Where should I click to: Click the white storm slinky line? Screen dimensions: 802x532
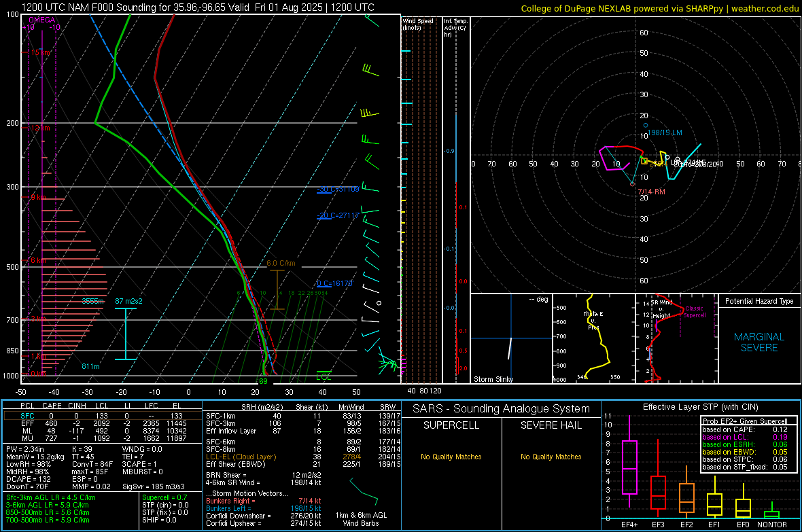[510, 348]
